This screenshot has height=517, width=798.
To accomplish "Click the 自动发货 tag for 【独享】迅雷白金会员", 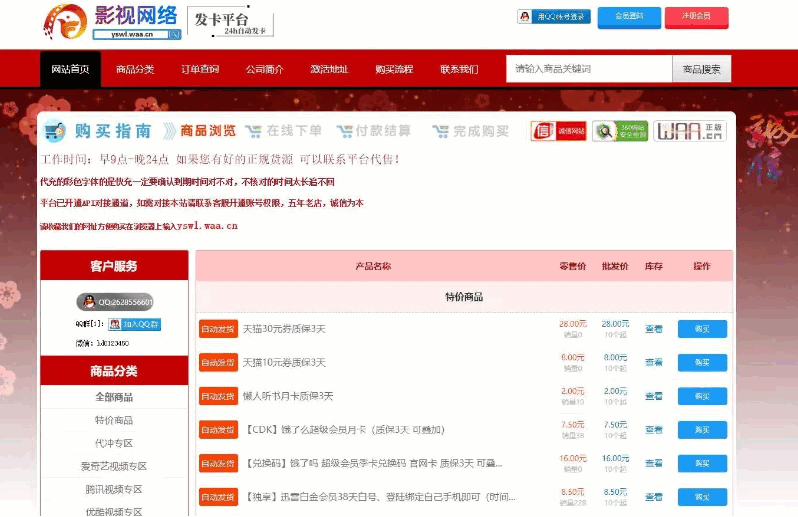I will pos(218,497).
